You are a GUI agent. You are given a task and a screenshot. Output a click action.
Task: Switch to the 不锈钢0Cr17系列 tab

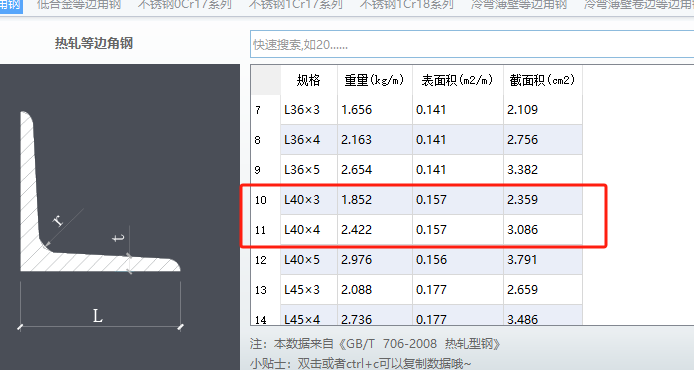[x=185, y=5]
